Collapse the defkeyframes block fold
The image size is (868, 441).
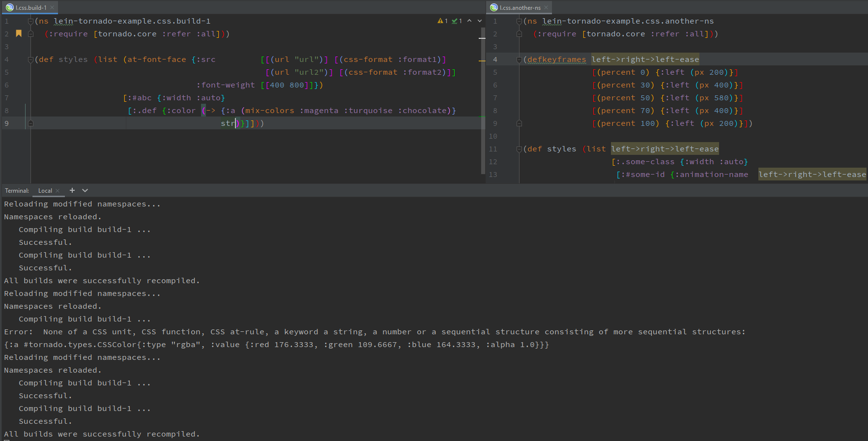[519, 59]
